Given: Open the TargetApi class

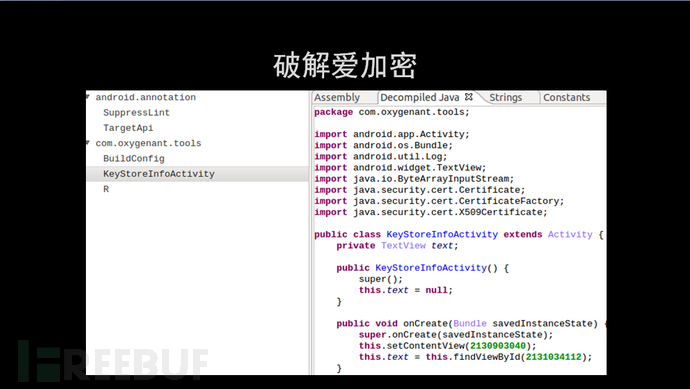Looking at the screenshot, I should tap(128, 128).
